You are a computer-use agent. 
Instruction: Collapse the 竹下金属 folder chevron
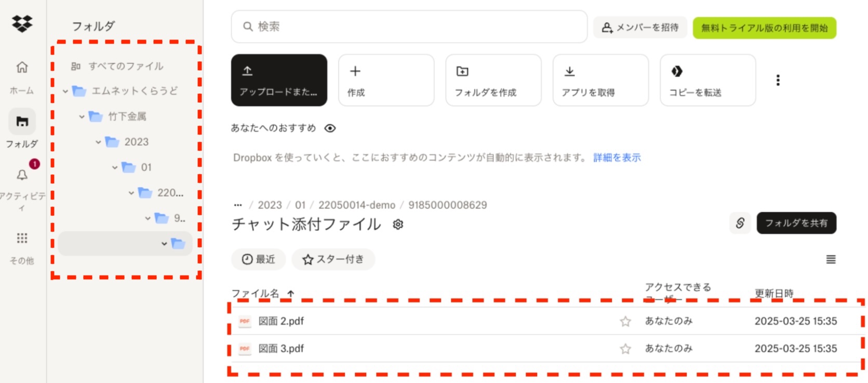pos(82,117)
